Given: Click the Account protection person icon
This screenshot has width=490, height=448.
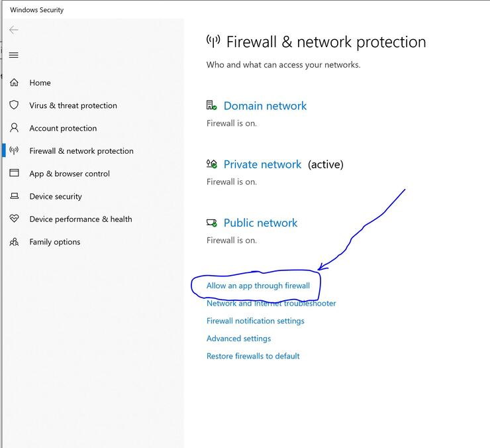Looking at the screenshot, I should pyautogui.click(x=14, y=128).
